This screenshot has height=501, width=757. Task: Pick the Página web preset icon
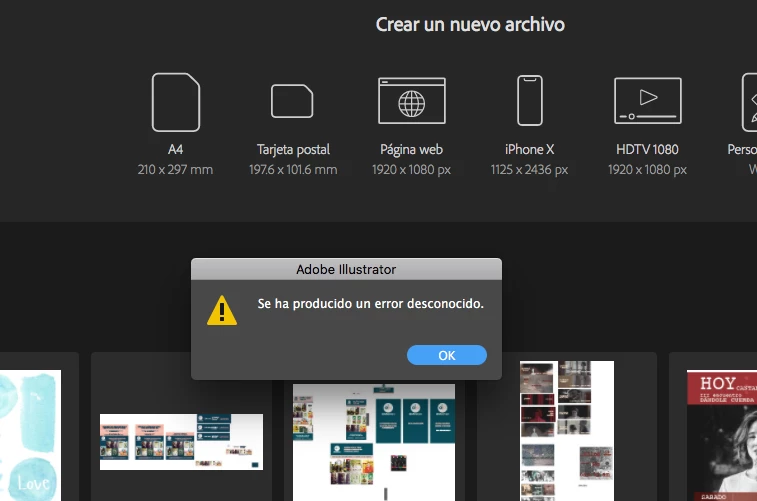412,101
